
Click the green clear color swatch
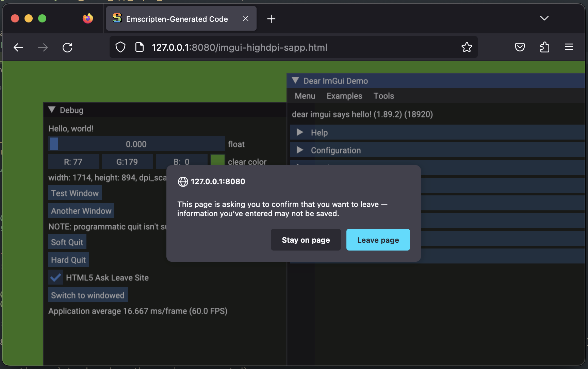point(217,160)
